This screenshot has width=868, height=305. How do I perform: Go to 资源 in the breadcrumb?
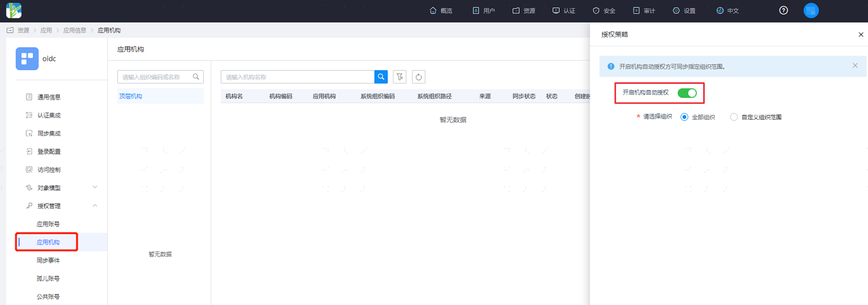tap(23, 30)
